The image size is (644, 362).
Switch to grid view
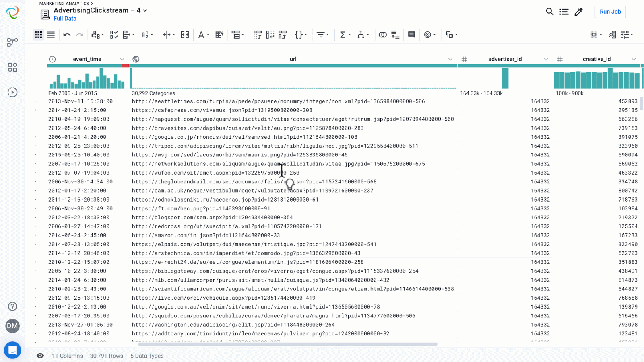tap(38, 35)
